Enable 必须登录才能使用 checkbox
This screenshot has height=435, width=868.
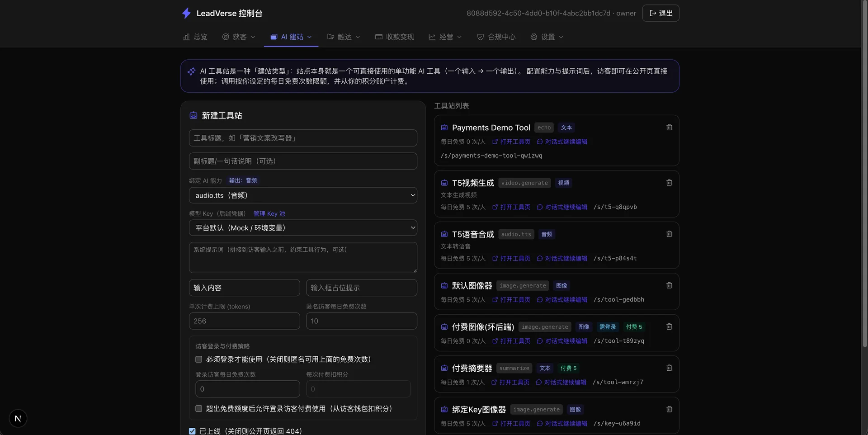(x=198, y=359)
